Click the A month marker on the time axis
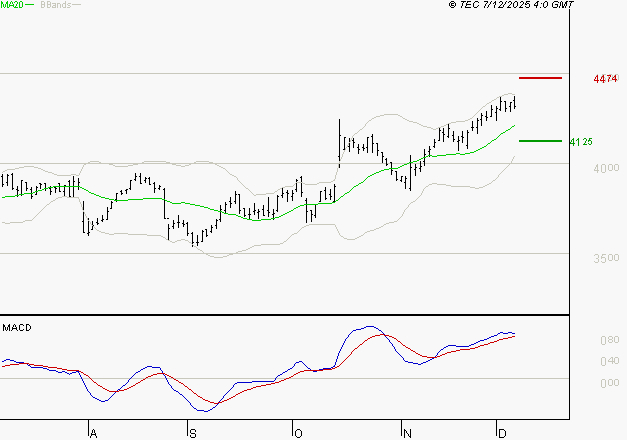627x440 pixels. (x=93, y=433)
